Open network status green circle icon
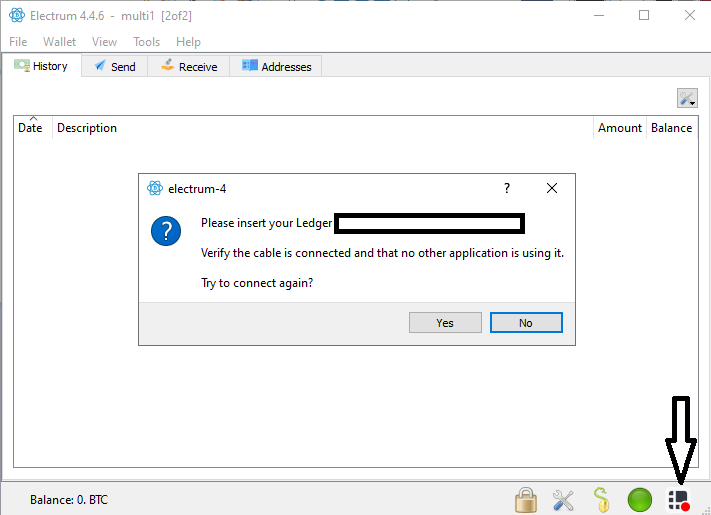 point(640,500)
